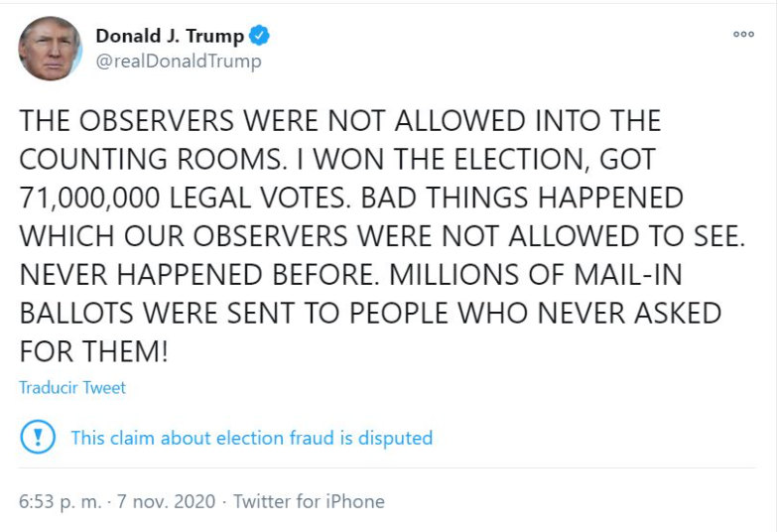Click the exclamation mark warning icon
Screen dimensions: 778x532
pyautogui.click(x=38, y=438)
